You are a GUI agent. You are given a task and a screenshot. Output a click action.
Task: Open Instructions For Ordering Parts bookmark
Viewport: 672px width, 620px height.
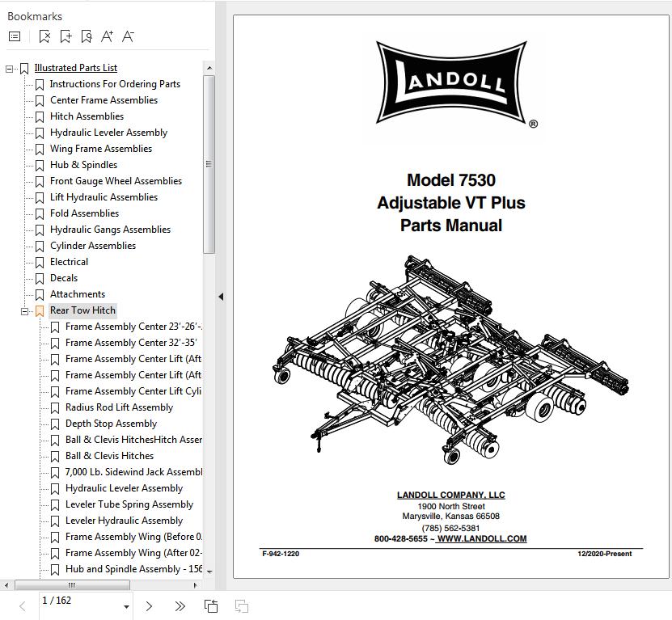[x=115, y=84]
